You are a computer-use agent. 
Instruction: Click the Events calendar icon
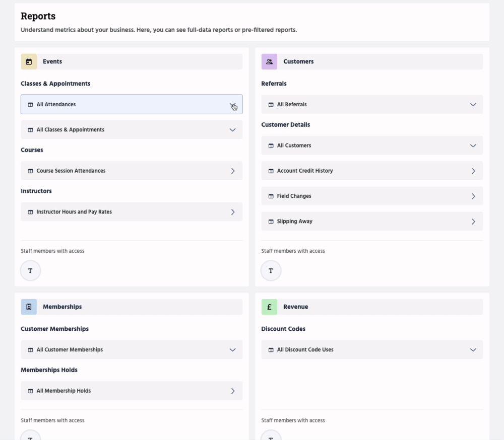[29, 61]
